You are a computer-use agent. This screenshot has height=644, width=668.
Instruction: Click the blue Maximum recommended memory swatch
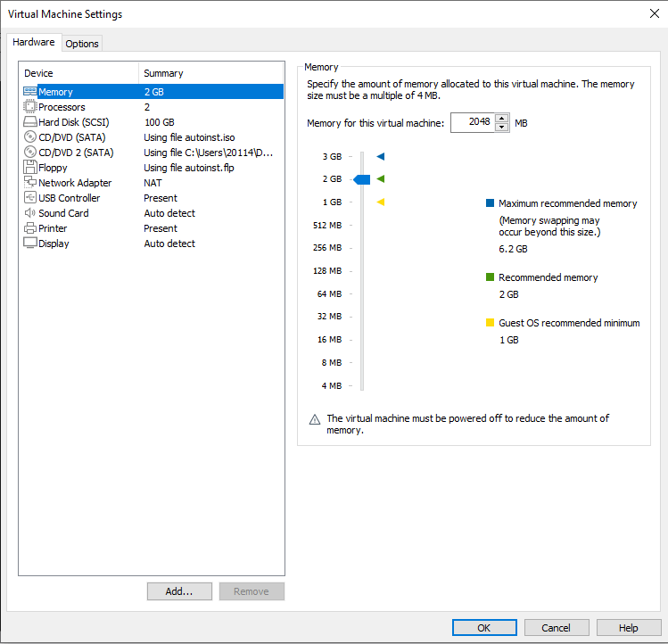(490, 202)
